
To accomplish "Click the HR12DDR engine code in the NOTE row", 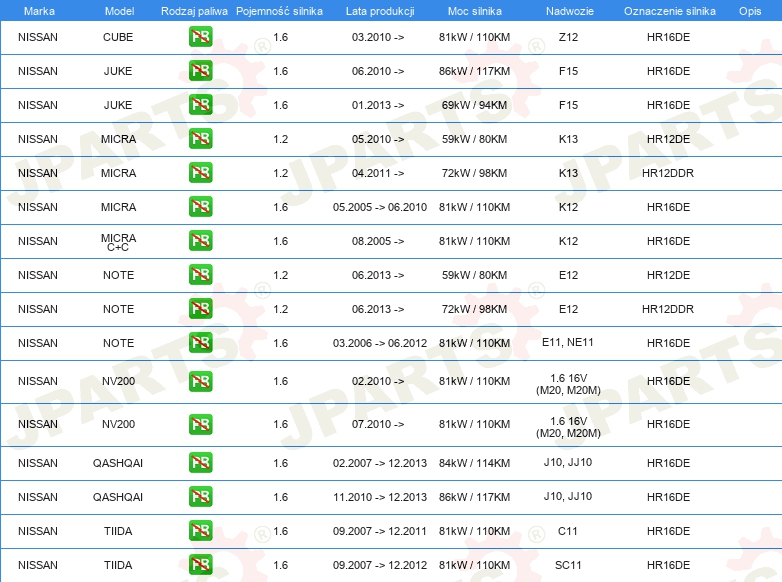I will tap(668, 309).
